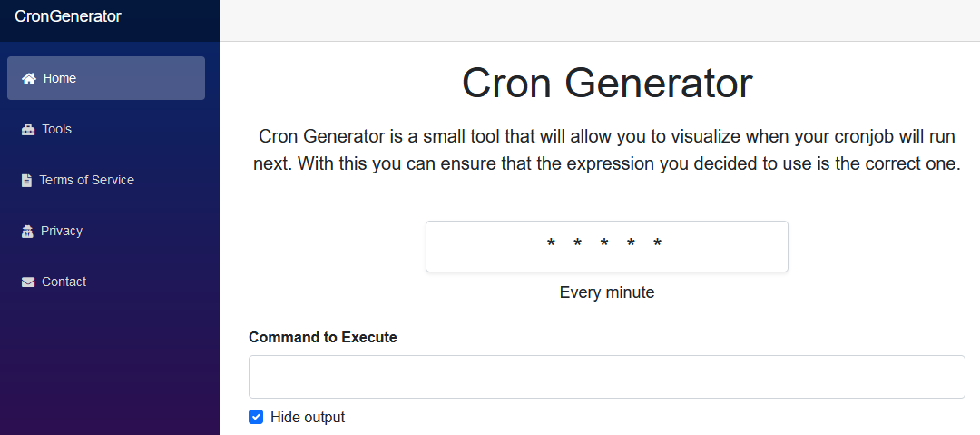Click the document icon beside Terms of Service
Image resolution: width=980 pixels, height=435 pixels.
pos(26,180)
